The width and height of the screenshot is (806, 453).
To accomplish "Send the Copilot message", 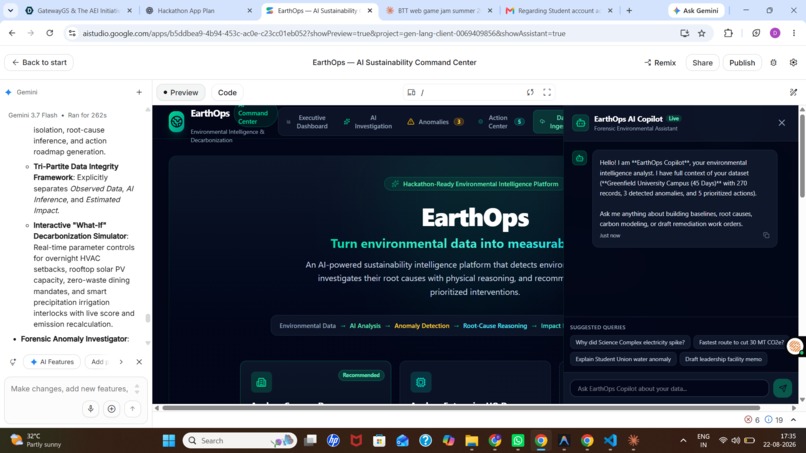I will (x=782, y=388).
